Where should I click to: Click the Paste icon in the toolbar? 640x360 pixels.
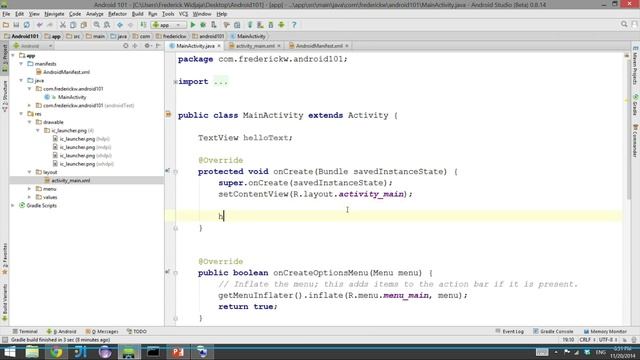[83, 25]
